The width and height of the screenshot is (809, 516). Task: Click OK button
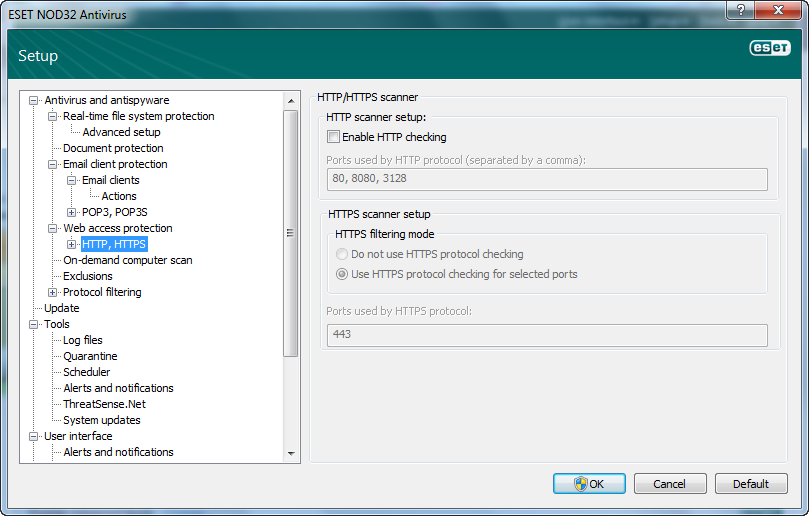pyautogui.click(x=589, y=483)
